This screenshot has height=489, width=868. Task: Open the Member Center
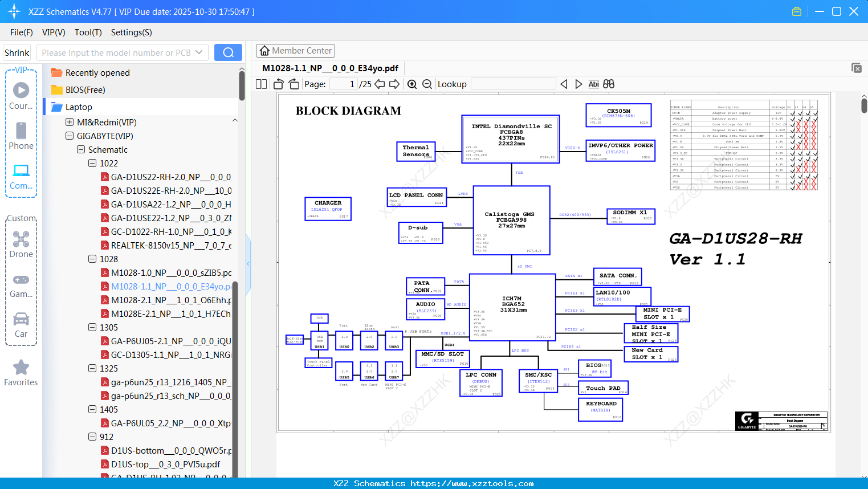pyautogui.click(x=295, y=51)
